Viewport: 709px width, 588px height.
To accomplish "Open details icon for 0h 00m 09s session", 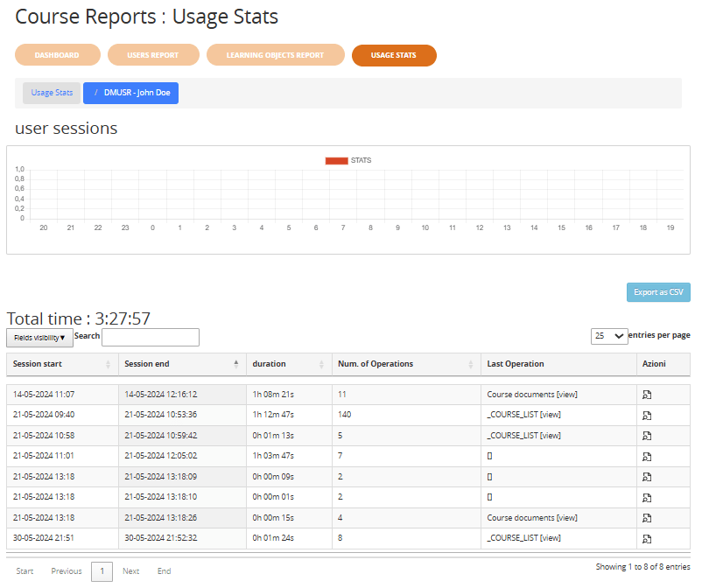I will point(647,477).
